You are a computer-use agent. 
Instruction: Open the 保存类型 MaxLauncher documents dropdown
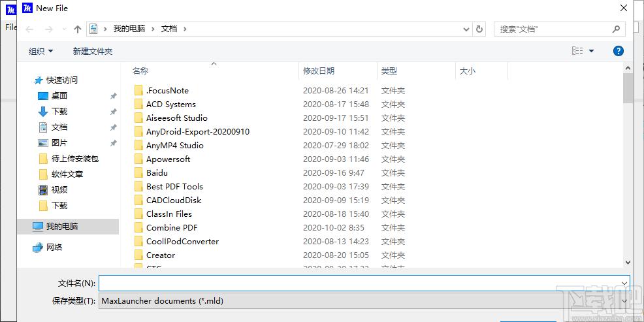click(x=364, y=301)
